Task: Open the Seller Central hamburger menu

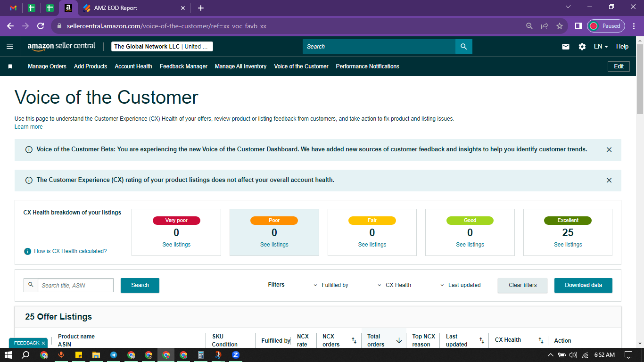Action: [10, 47]
